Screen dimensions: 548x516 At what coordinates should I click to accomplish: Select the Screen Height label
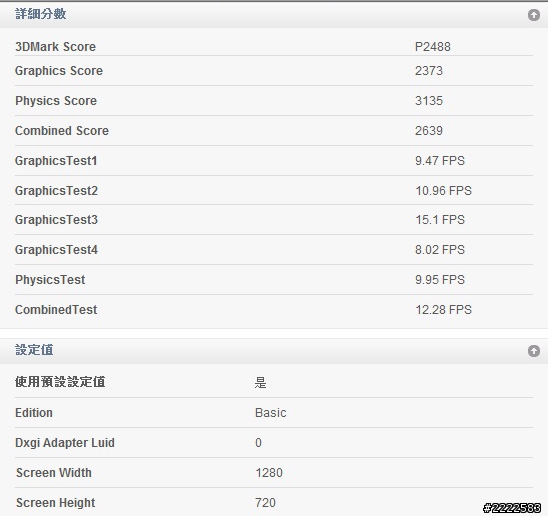click(56, 503)
